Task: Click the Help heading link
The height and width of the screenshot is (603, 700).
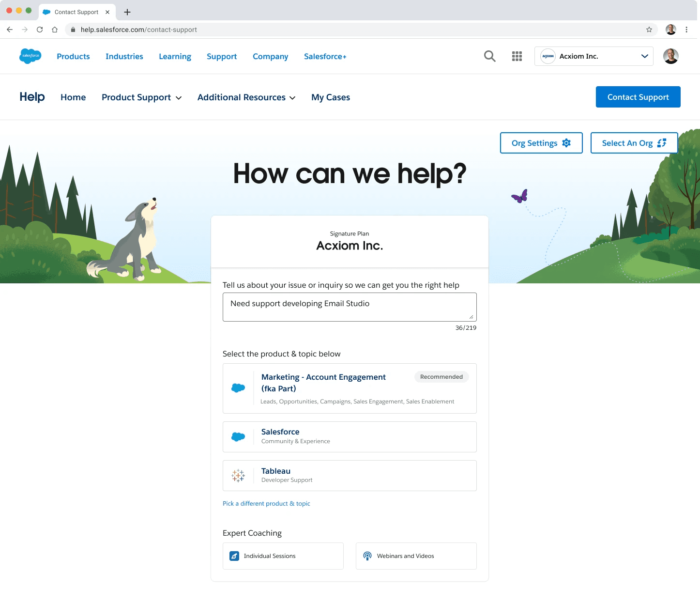Action: point(32,97)
